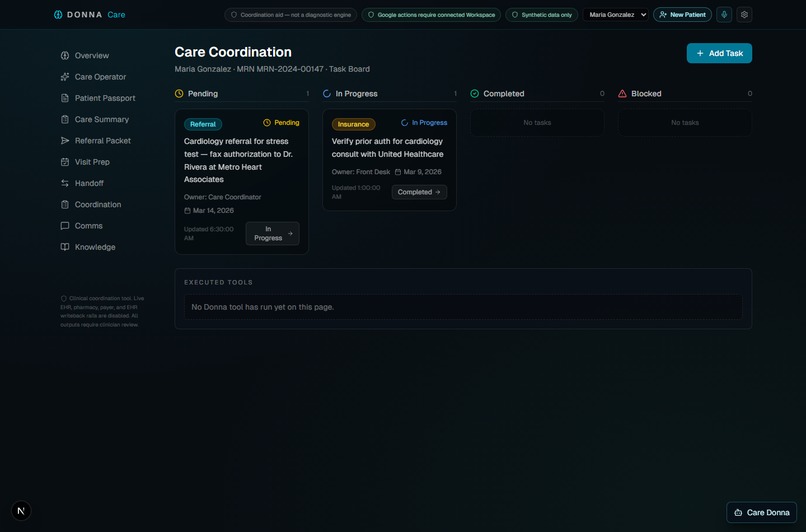The height and width of the screenshot is (532, 806).
Task: Click 'Owner: Front Desk' text
Action: pyautogui.click(x=361, y=172)
